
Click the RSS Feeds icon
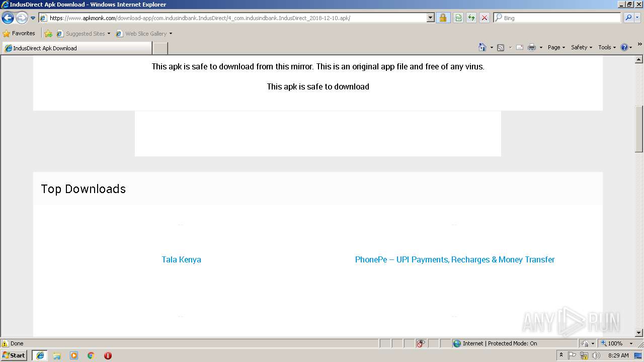pyautogui.click(x=501, y=47)
